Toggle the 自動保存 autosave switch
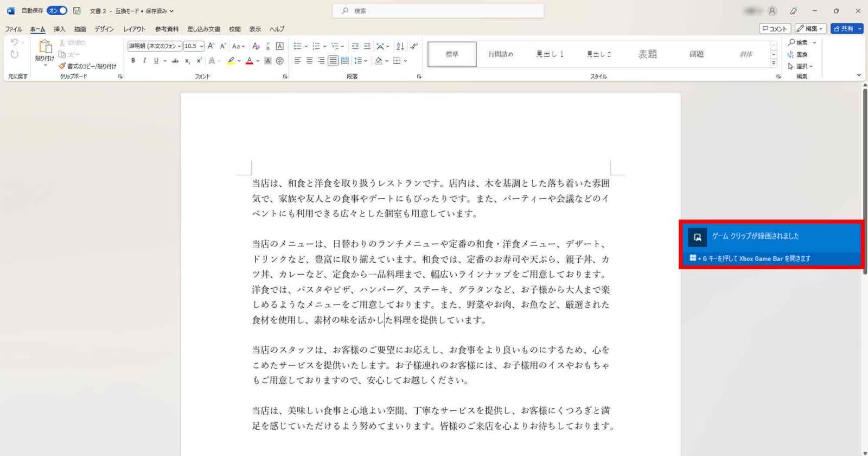Screen dimensions: 868x456 57,11
